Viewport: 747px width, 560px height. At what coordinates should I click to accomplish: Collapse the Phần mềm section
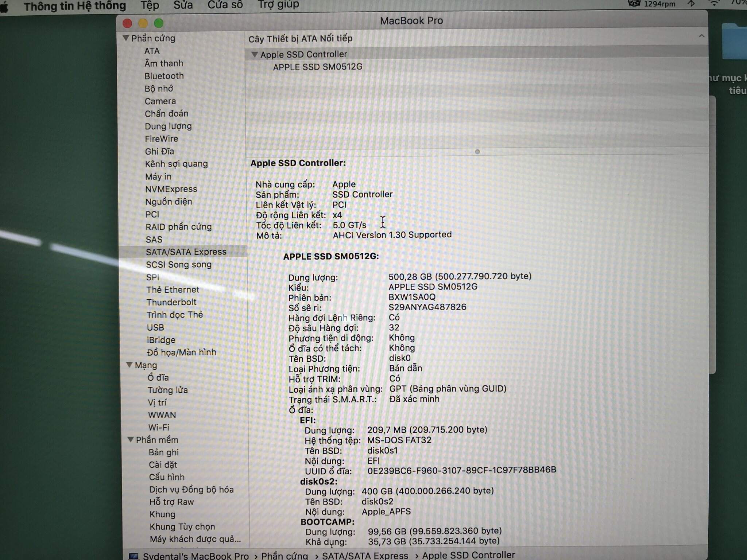click(130, 439)
